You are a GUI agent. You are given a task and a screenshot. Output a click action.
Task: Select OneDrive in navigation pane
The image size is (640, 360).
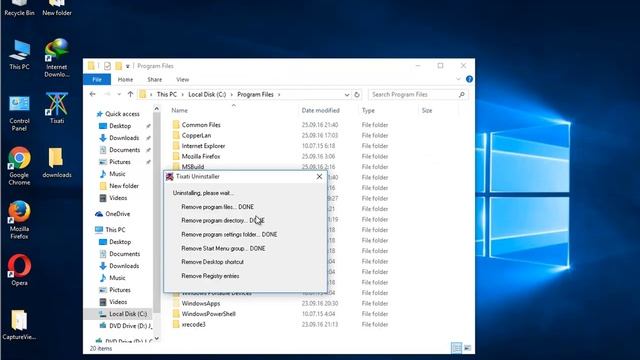[118, 213]
